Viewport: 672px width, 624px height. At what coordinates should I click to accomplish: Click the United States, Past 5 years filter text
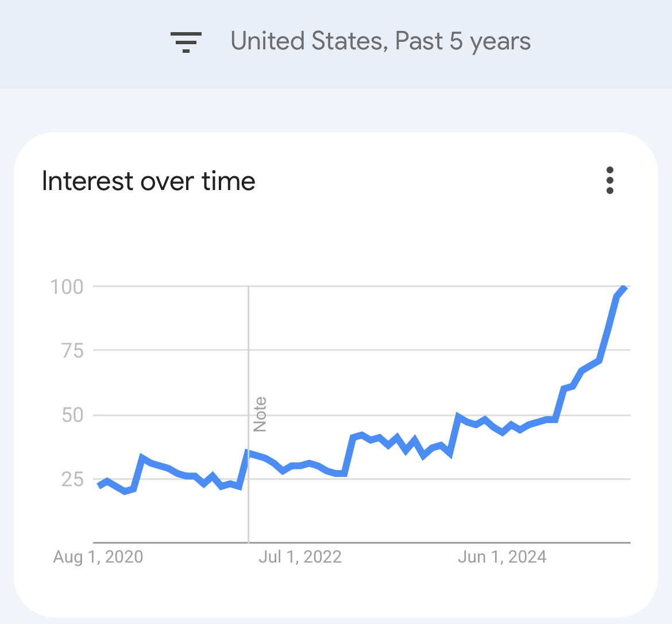pos(381,41)
